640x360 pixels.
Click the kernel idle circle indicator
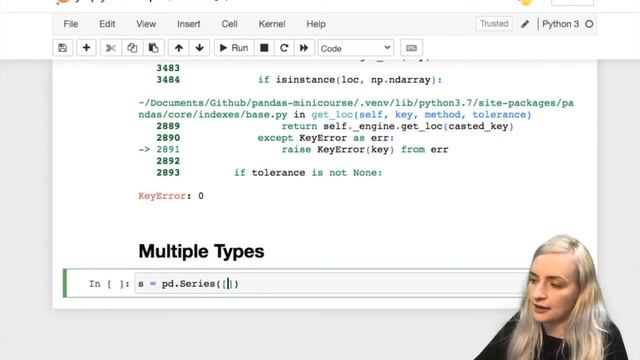click(589, 24)
